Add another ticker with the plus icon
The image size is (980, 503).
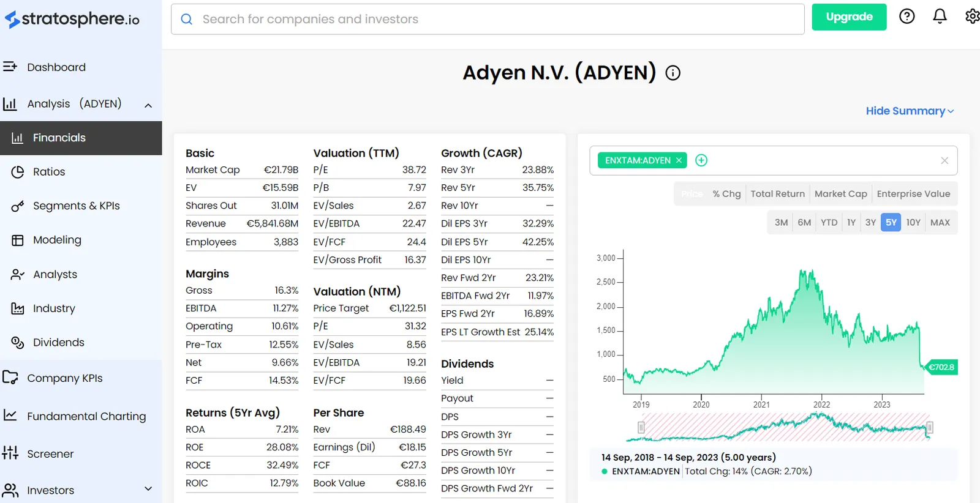click(701, 160)
